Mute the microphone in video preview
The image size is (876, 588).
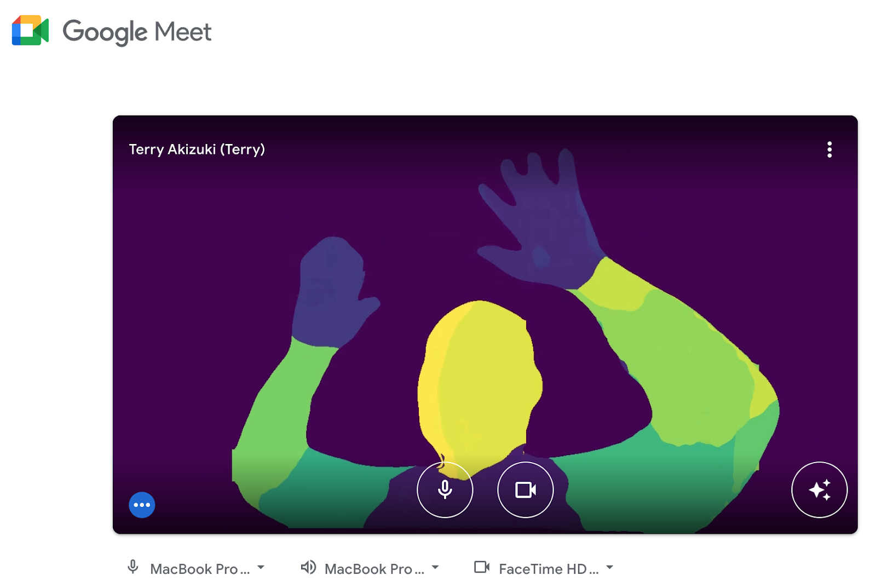pyautogui.click(x=445, y=489)
